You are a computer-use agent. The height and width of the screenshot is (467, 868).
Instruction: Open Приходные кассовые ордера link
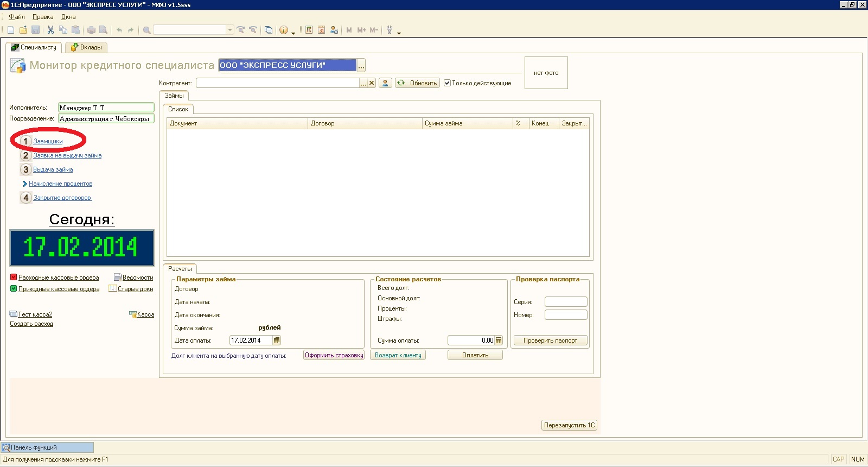coord(59,289)
